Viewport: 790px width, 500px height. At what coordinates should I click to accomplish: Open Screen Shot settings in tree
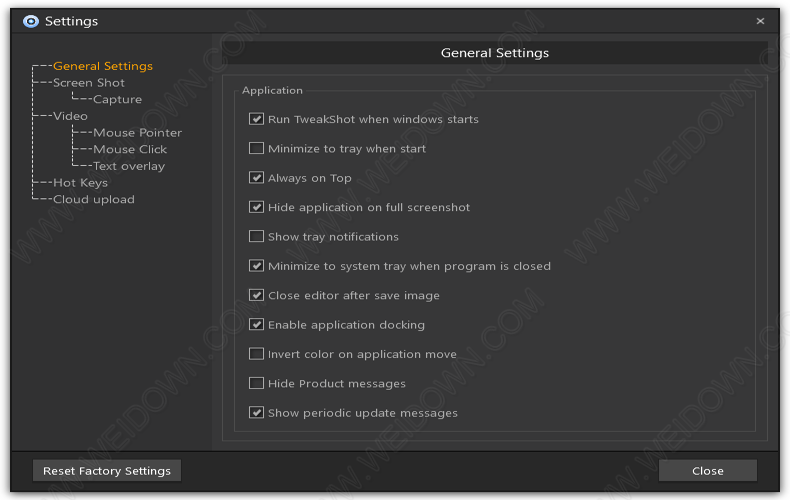[89, 83]
